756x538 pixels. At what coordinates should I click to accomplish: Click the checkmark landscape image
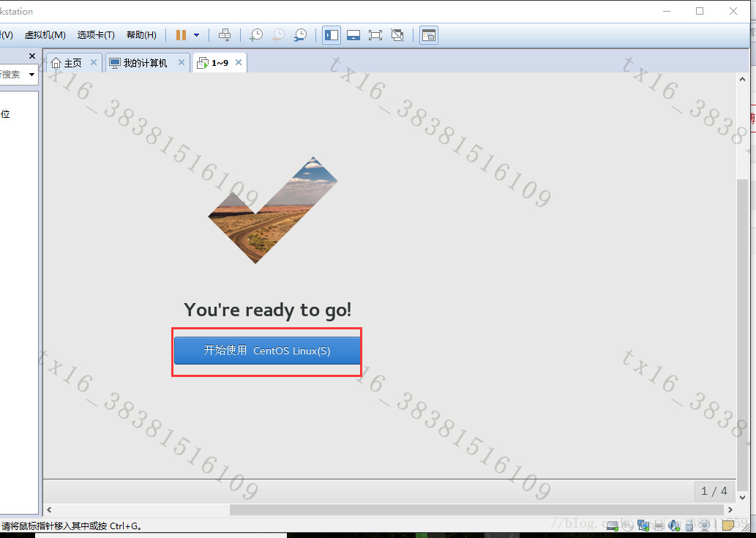(273, 210)
